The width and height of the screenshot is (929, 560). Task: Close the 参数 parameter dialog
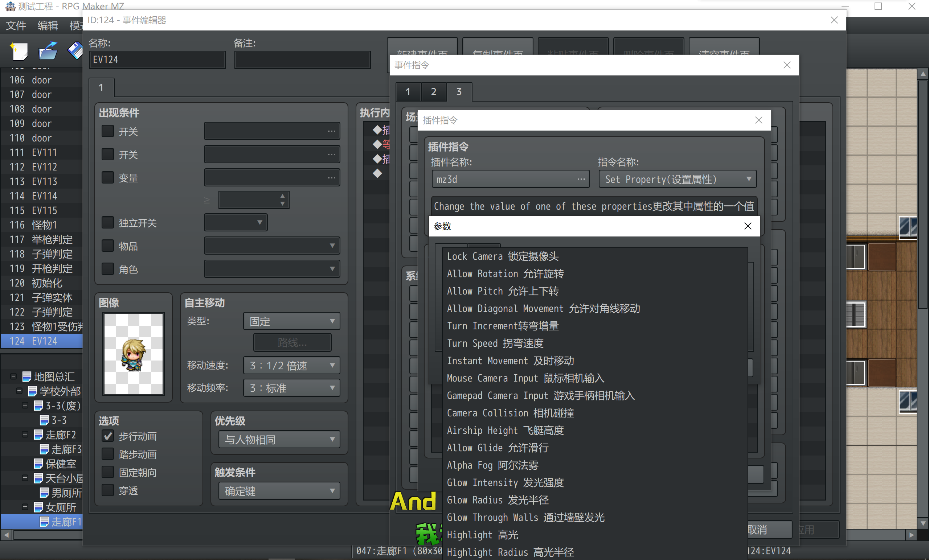coord(748,226)
